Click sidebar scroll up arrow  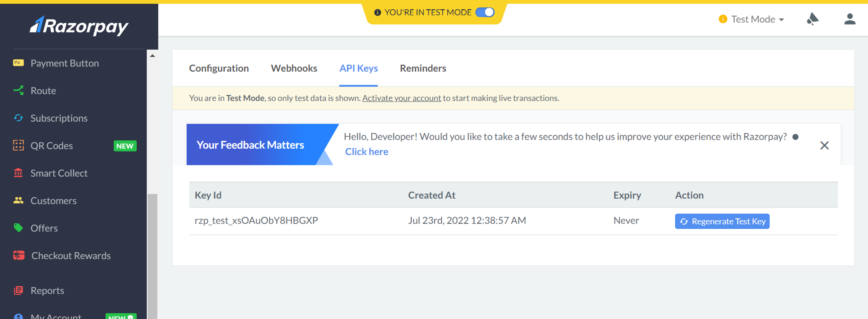tap(152, 56)
